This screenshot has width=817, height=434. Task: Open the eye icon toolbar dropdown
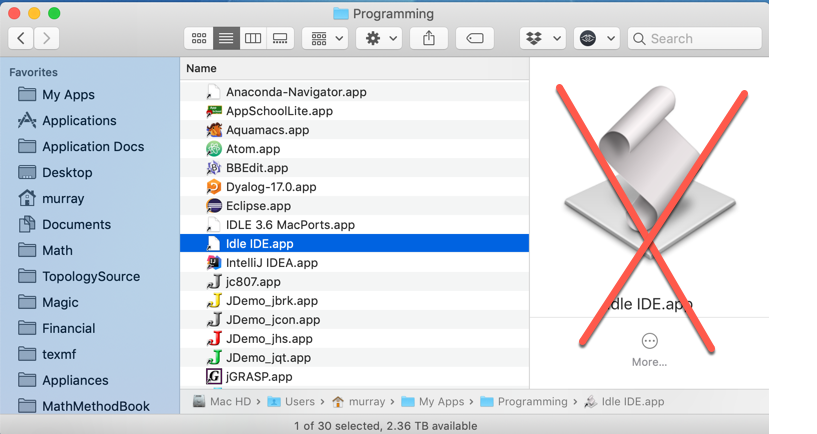pyautogui.click(x=597, y=38)
